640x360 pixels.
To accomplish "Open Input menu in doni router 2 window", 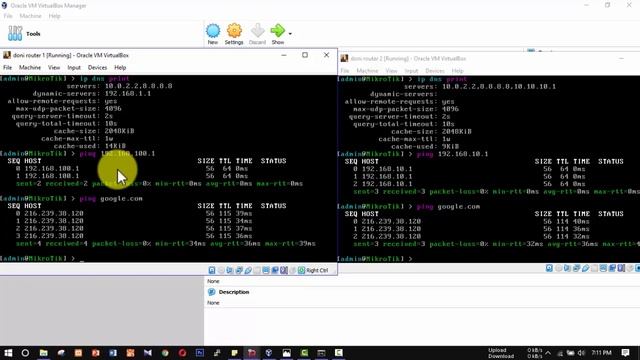I will pos(411,71).
